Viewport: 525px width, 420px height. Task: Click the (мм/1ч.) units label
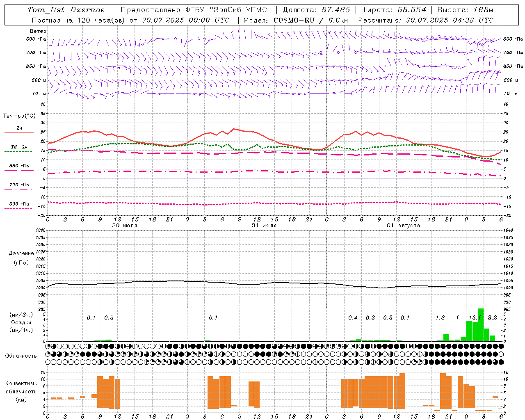[21, 330]
